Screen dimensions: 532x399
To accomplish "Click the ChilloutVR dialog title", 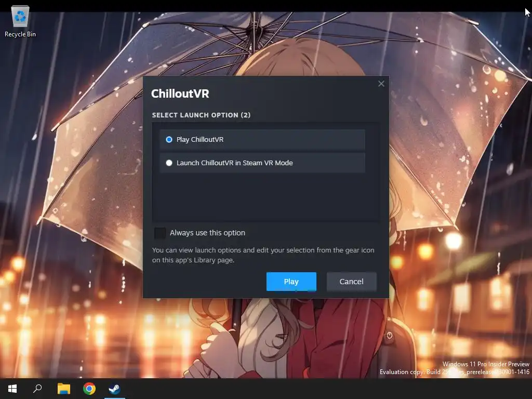I will click(x=180, y=94).
